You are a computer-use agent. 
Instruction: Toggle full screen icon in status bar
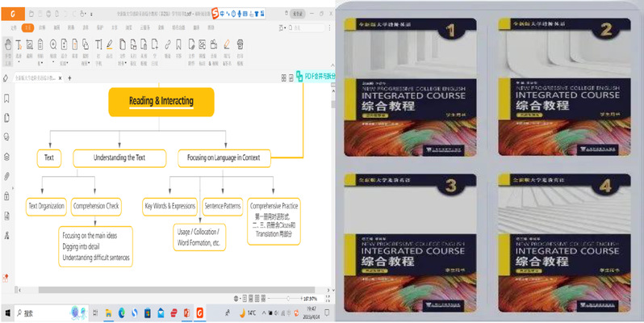point(328,298)
